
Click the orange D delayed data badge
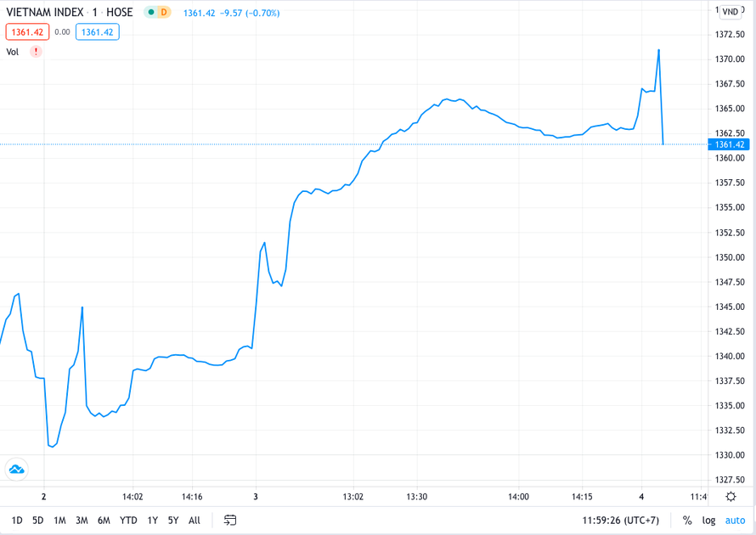(164, 13)
